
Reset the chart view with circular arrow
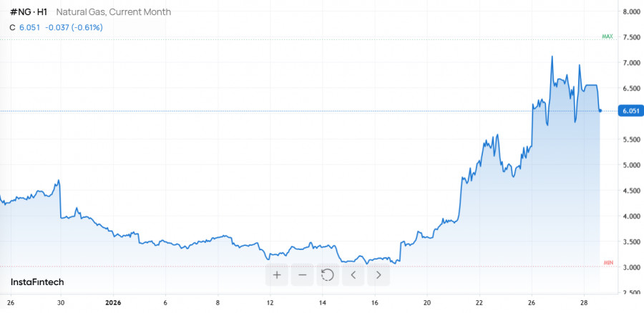328,274
